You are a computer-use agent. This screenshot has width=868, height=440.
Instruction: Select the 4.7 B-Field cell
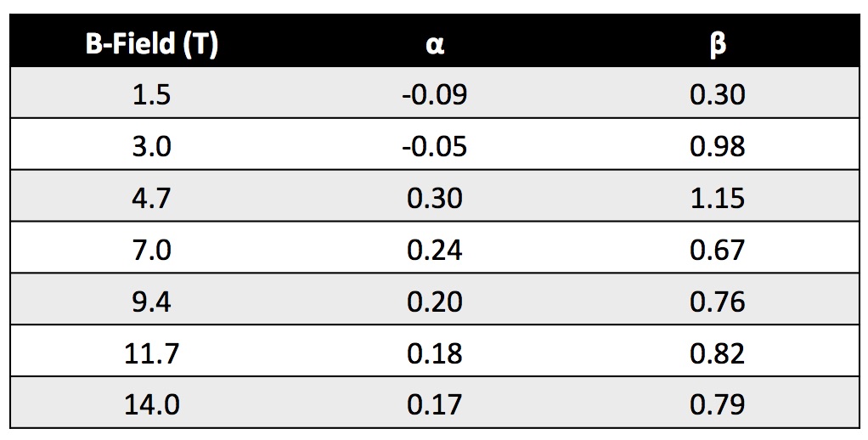pyautogui.click(x=152, y=198)
